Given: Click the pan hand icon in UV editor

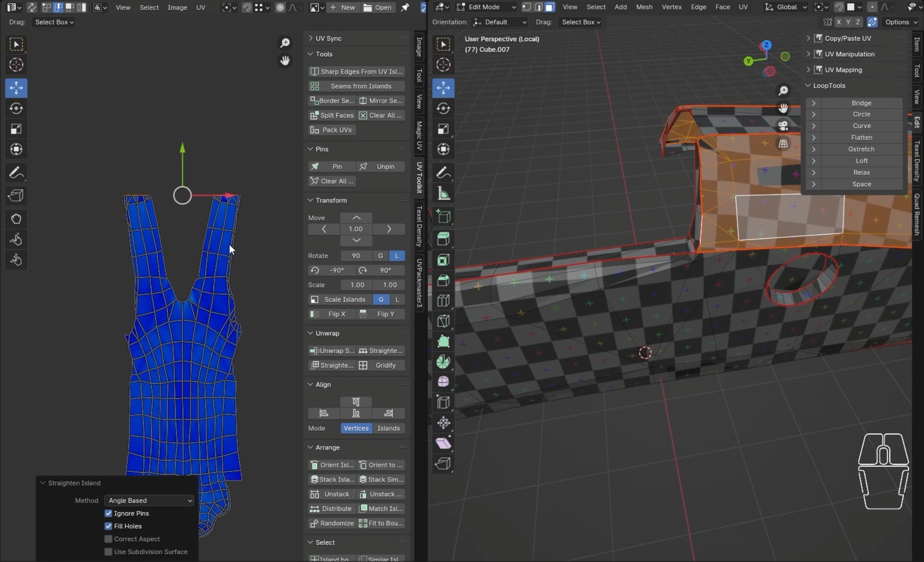Looking at the screenshot, I should coord(285,61).
